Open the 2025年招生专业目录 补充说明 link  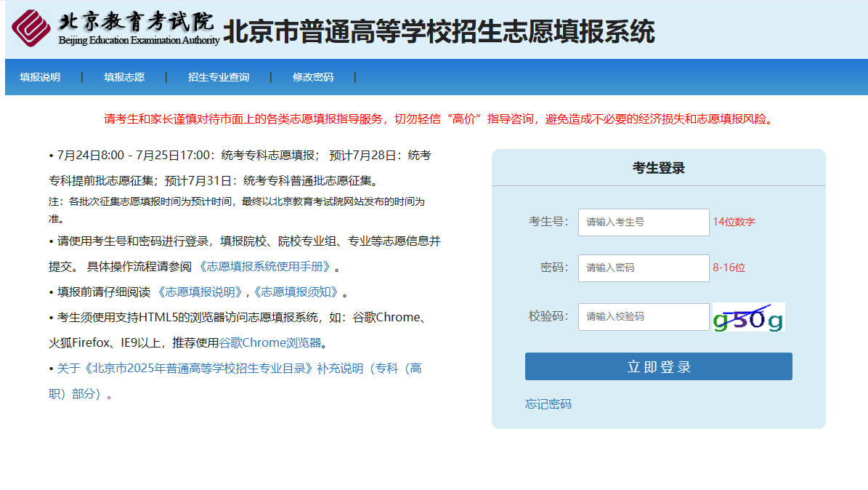click(x=239, y=369)
